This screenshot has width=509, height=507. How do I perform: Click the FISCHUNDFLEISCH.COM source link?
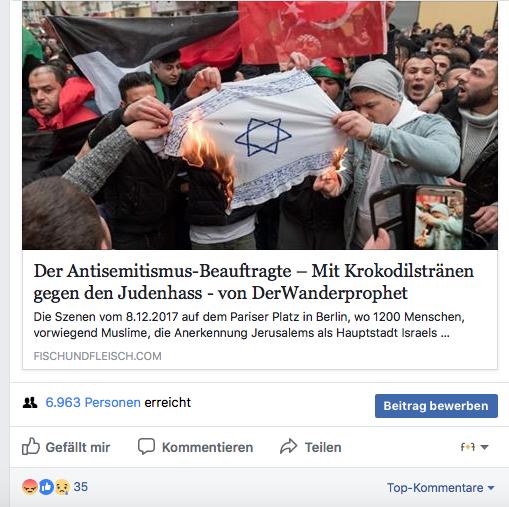[x=97, y=356]
